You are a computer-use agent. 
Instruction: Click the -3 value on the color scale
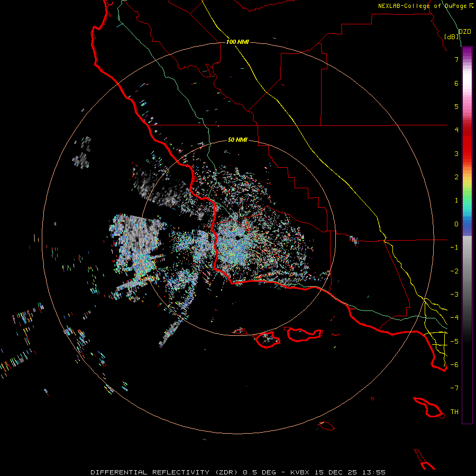(454, 295)
